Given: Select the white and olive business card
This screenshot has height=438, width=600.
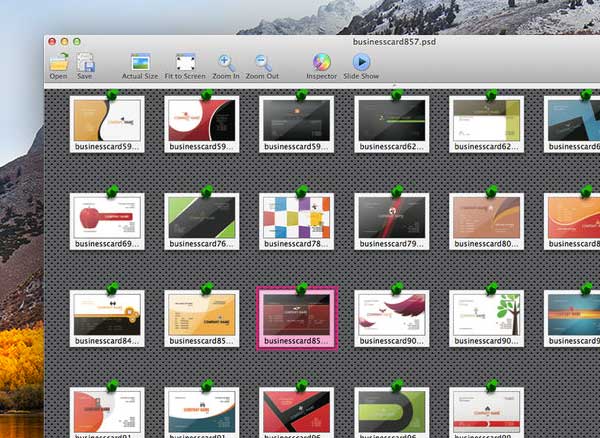Looking at the screenshot, I should 487,124.
